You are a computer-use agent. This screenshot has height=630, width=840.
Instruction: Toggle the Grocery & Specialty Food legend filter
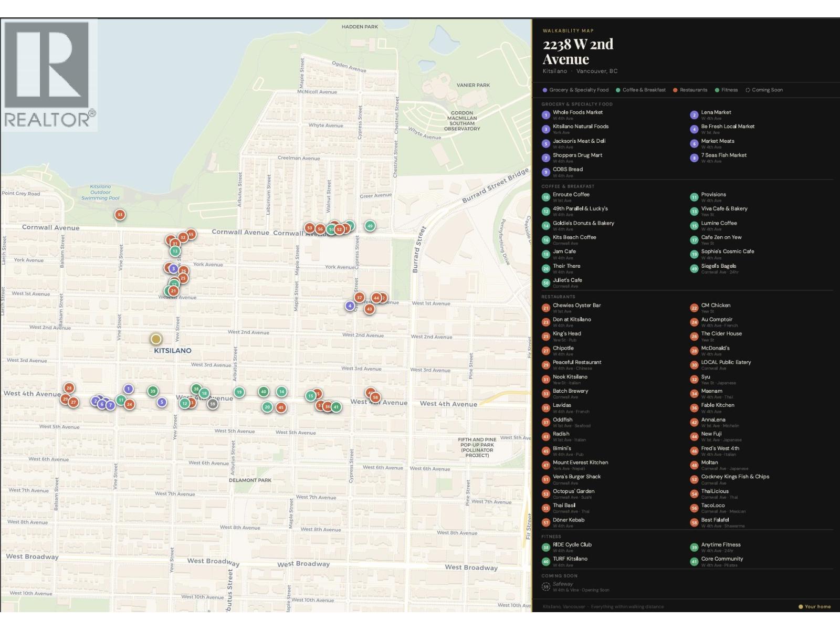pos(575,90)
